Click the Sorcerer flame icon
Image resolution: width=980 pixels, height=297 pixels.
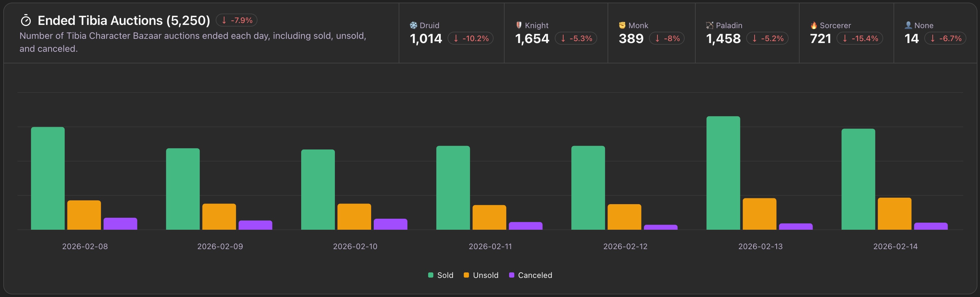[x=814, y=25]
